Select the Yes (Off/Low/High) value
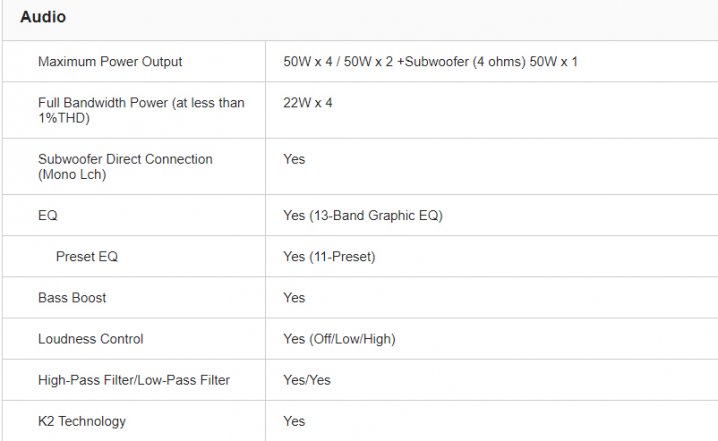 point(339,339)
